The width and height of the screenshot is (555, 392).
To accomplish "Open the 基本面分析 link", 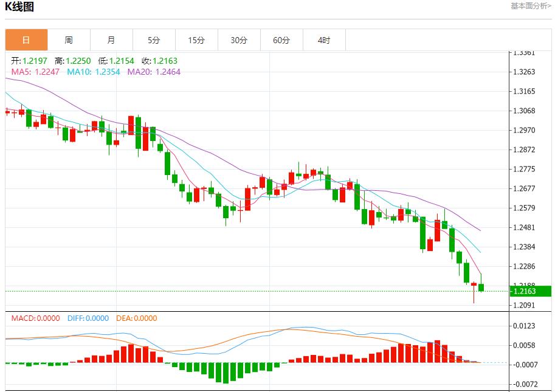I will (530, 6).
